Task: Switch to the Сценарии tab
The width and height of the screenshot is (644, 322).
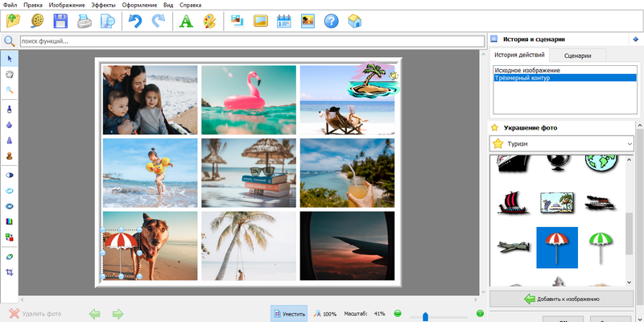Action: pos(578,56)
